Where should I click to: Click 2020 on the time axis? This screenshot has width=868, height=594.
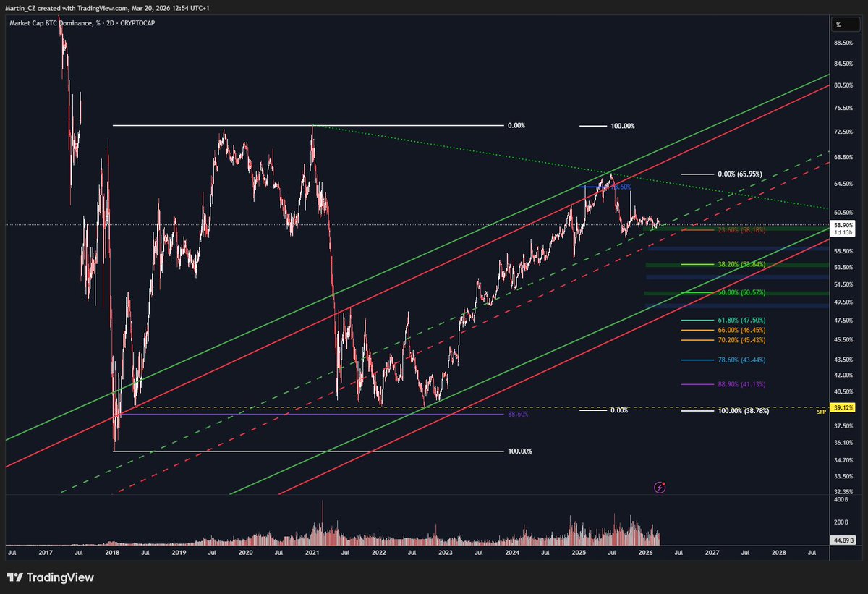245,552
